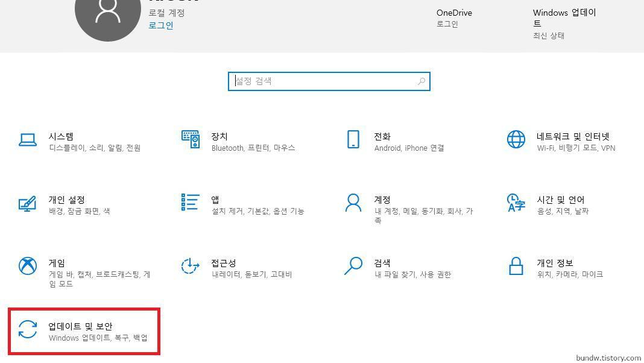Click the magnifier icon in the search box

point(421,81)
